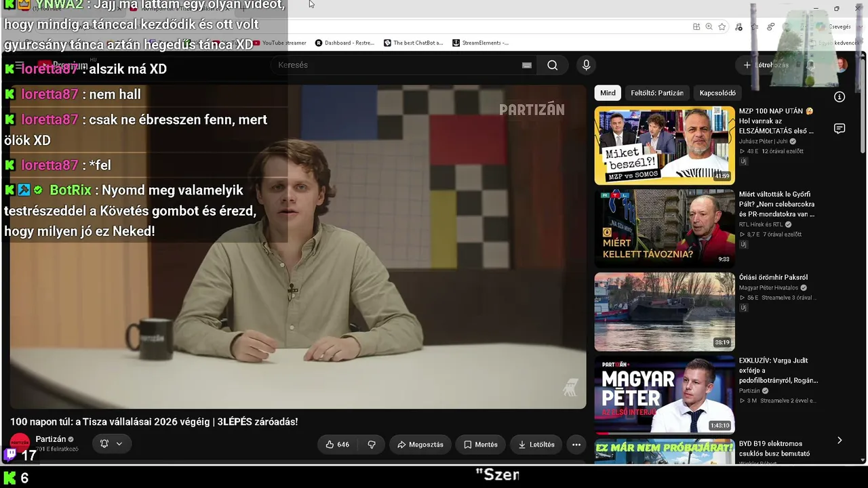Select the Mind filter chip

click(x=608, y=93)
